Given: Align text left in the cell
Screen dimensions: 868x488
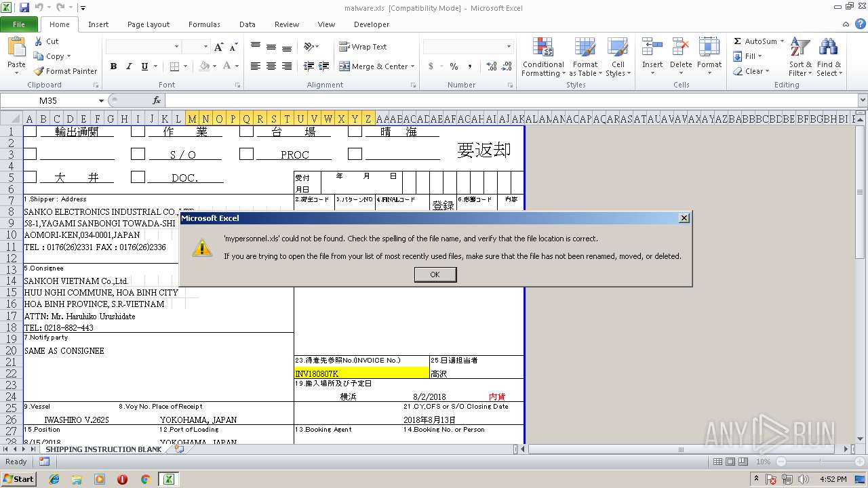Looking at the screenshot, I should [255, 66].
